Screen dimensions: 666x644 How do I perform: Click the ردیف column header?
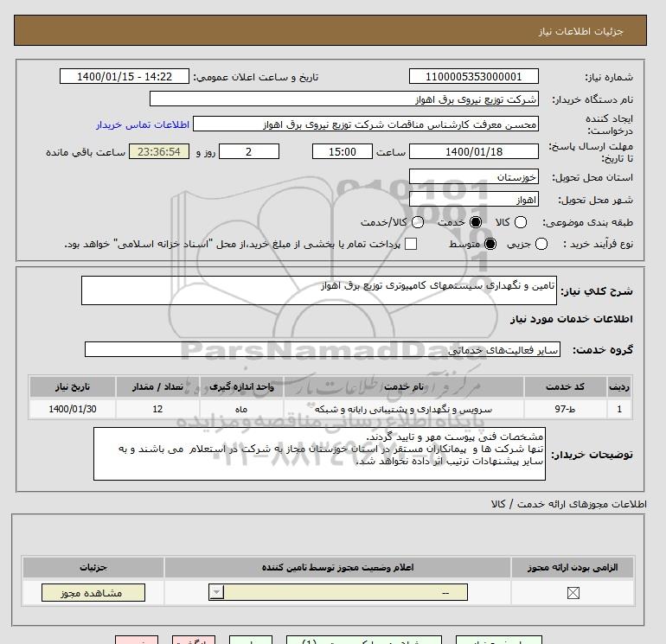[619, 386]
